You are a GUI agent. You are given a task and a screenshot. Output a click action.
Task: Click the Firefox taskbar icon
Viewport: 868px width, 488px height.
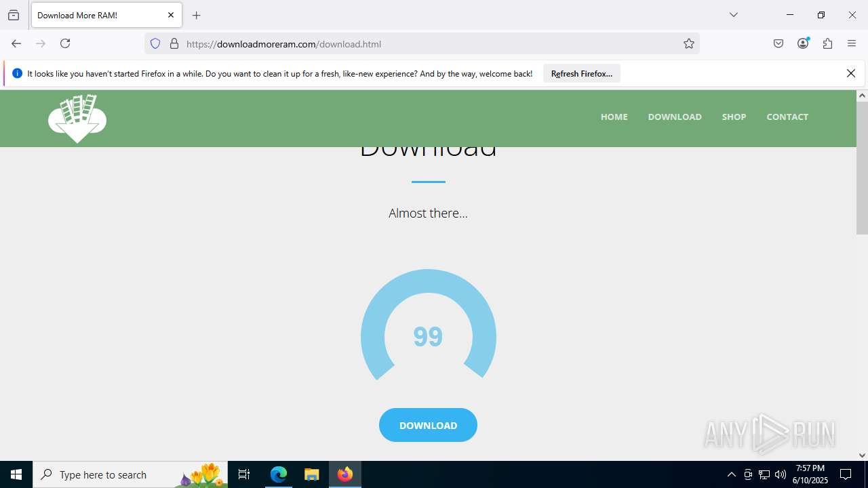pos(345,474)
